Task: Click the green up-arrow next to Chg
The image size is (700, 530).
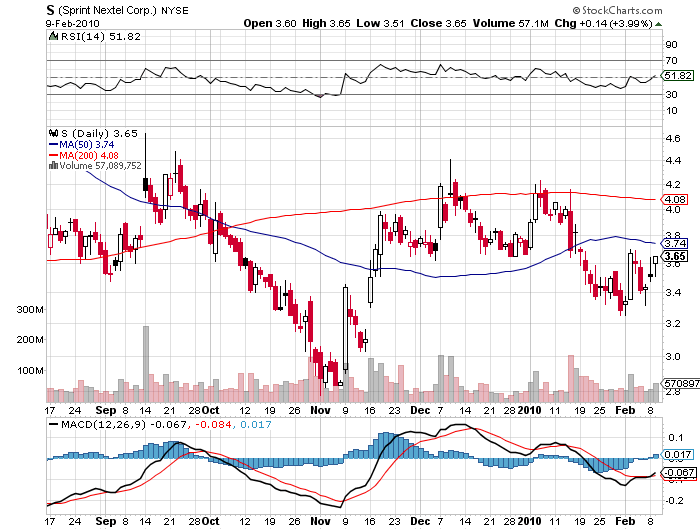Action: pos(658,24)
